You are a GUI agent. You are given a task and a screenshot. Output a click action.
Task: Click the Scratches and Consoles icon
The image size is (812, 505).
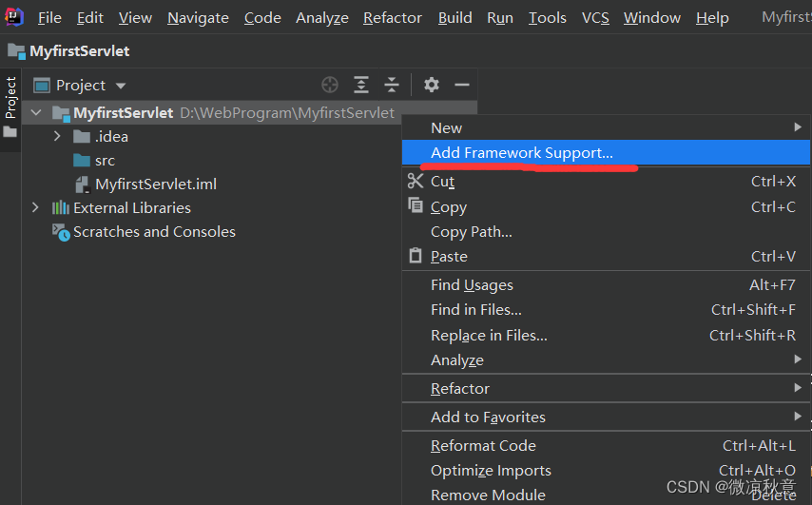click(61, 232)
